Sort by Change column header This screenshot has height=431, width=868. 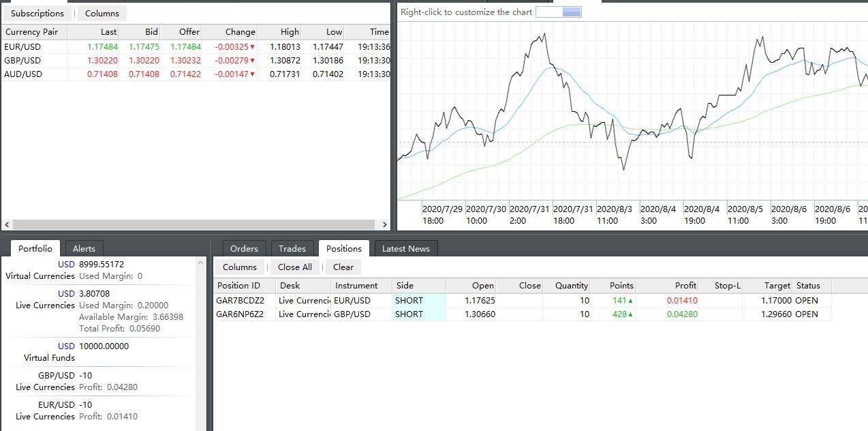(230, 32)
